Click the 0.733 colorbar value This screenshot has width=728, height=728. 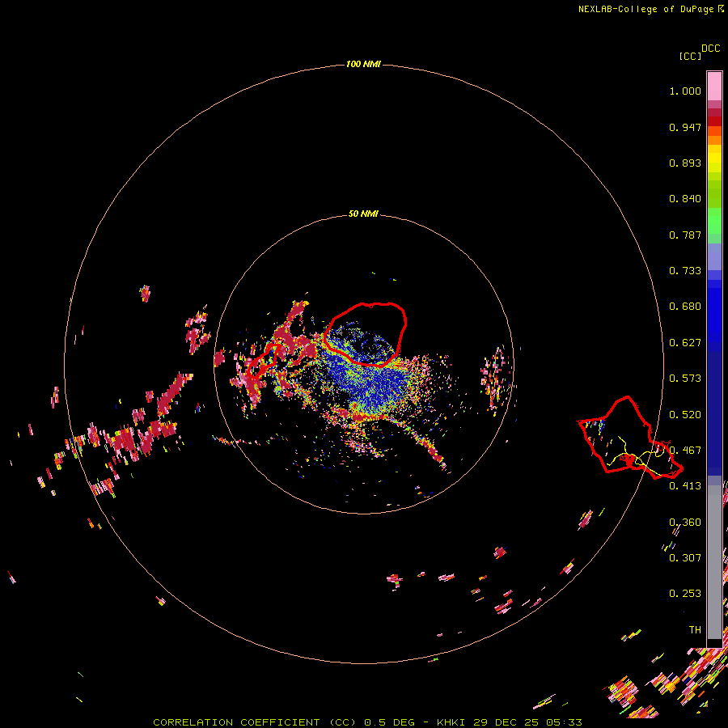point(685,271)
